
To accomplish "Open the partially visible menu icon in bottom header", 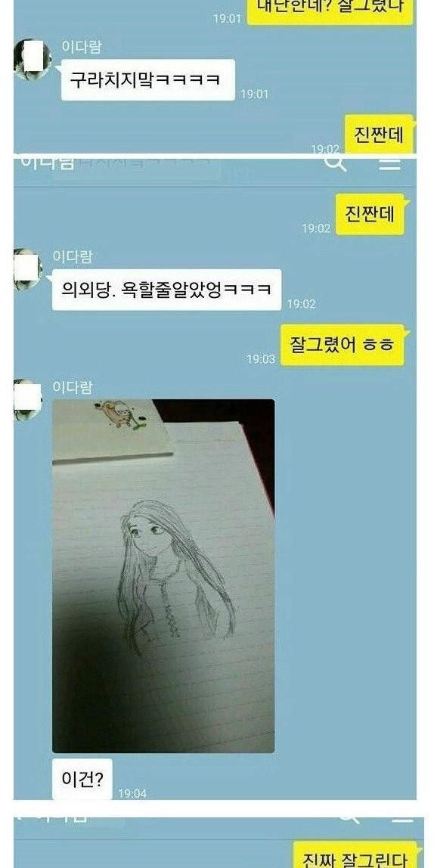I will pyautogui.click(x=403, y=817).
